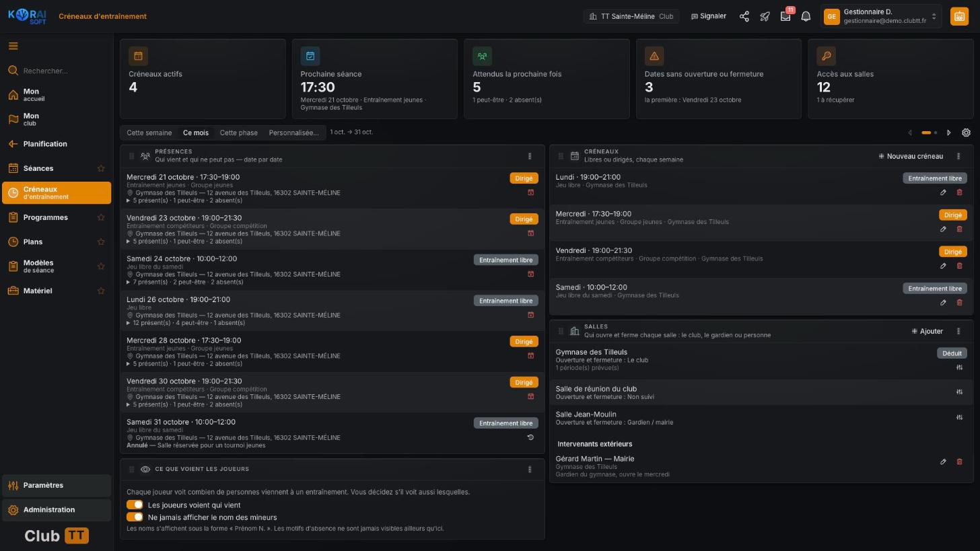Select the 'Cette phase' period tab
The height and width of the screenshot is (551, 980).
239,133
